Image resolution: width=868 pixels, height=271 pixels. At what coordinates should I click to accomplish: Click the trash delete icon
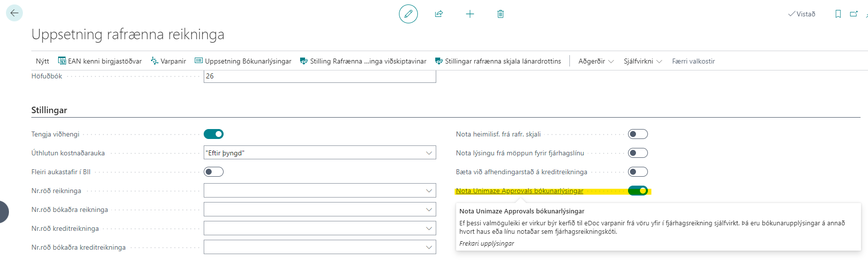500,14
